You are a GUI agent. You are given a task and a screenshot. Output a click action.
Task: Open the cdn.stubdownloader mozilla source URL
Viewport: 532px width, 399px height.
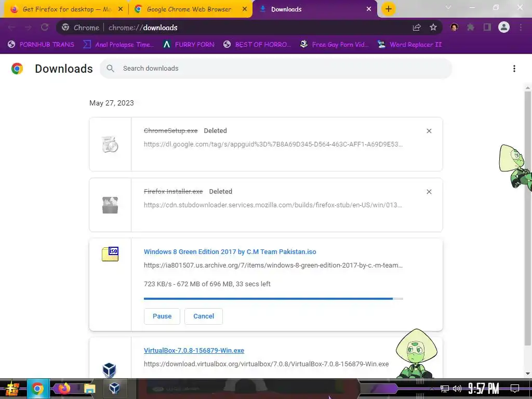click(x=273, y=205)
